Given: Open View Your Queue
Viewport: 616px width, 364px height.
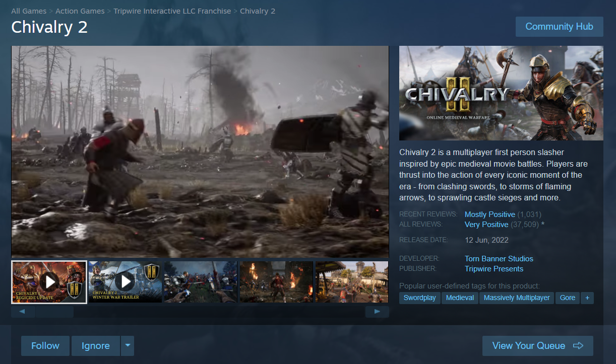Looking at the screenshot, I should click(537, 346).
